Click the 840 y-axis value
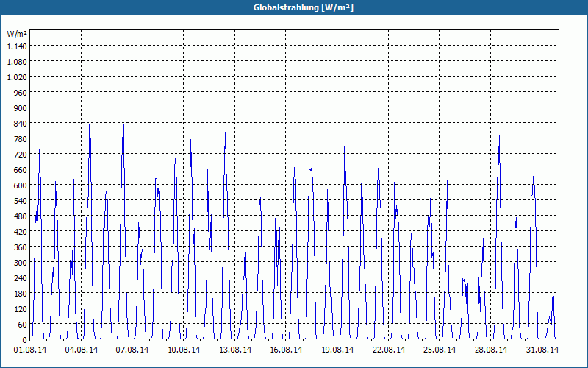This screenshot has width=588, height=368. pos(21,124)
